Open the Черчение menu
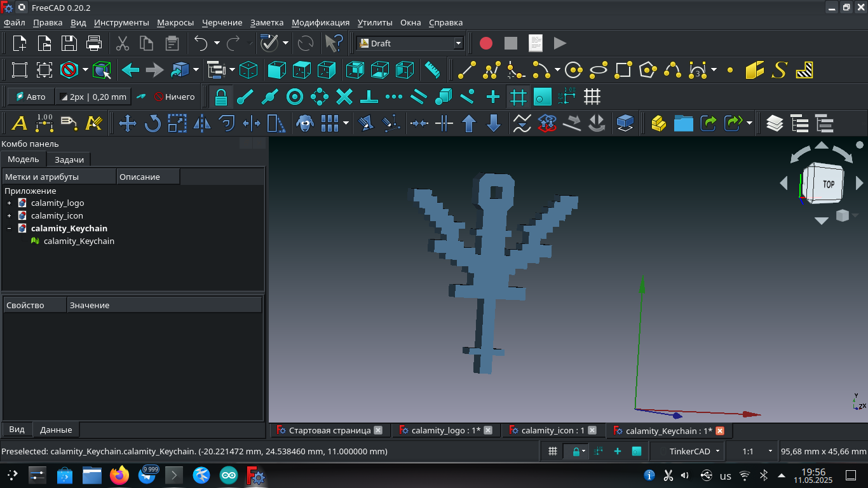 tap(222, 22)
